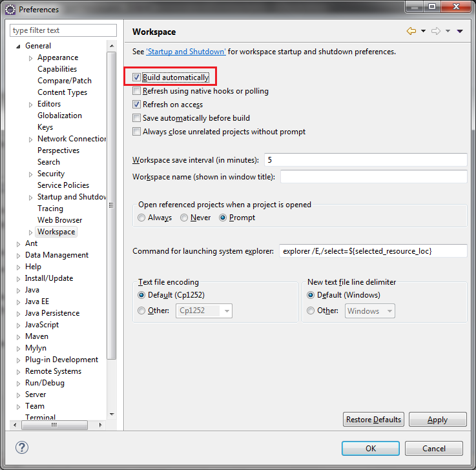Select Content Types in the tree
Viewport: 476px width, 470px height.
pos(62,92)
